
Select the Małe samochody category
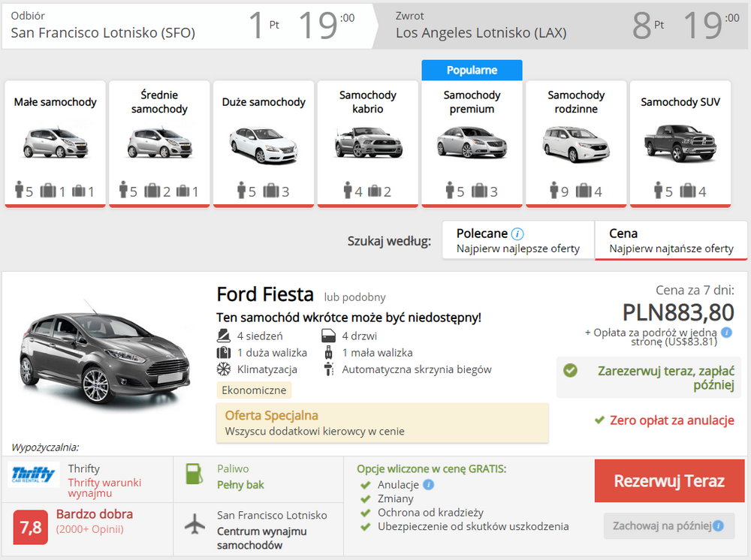55,143
